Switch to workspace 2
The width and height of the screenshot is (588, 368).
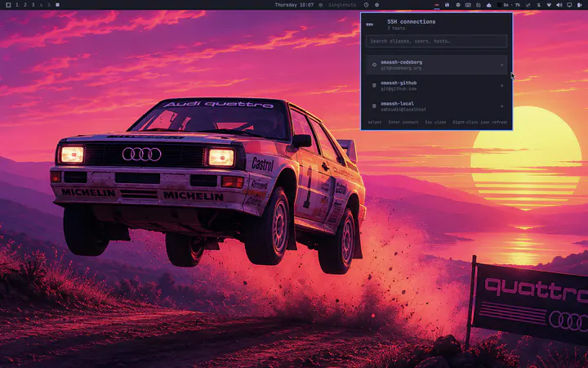25,5
